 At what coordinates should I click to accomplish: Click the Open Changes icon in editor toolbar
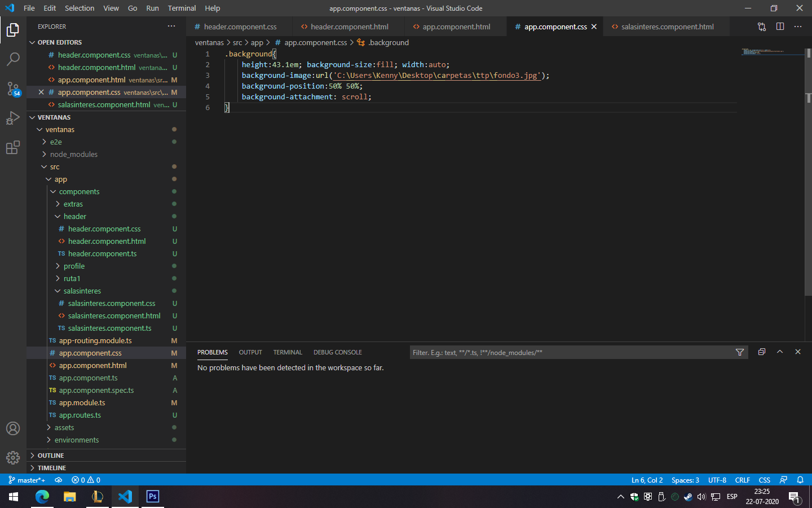(762, 27)
